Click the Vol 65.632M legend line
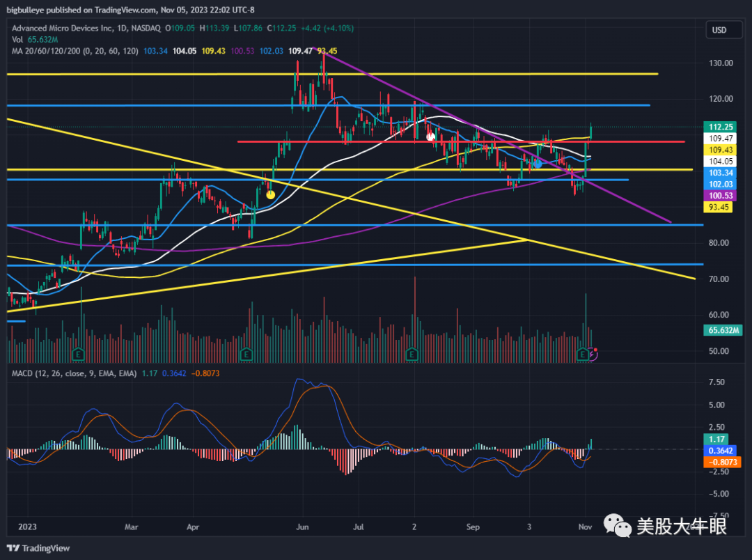 pyautogui.click(x=35, y=40)
